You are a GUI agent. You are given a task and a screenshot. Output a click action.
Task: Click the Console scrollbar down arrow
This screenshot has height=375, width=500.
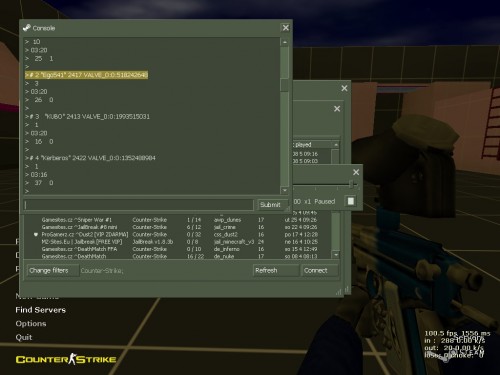tap(285, 190)
